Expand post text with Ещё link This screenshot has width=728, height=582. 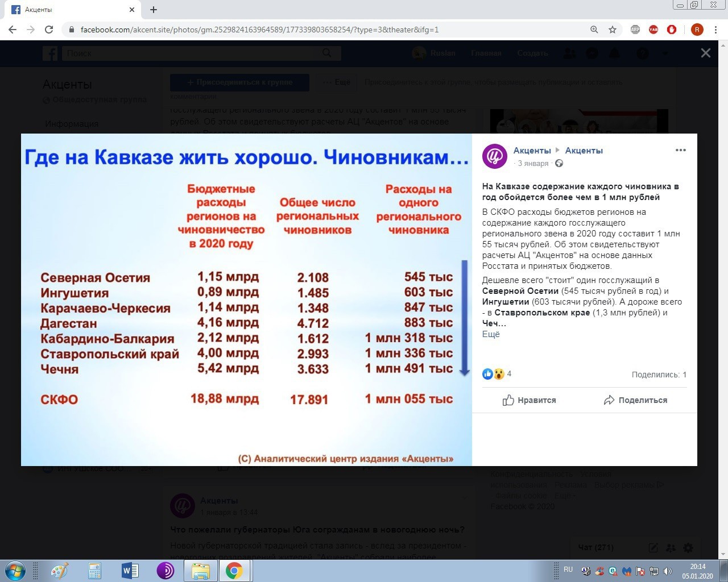[491, 334]
